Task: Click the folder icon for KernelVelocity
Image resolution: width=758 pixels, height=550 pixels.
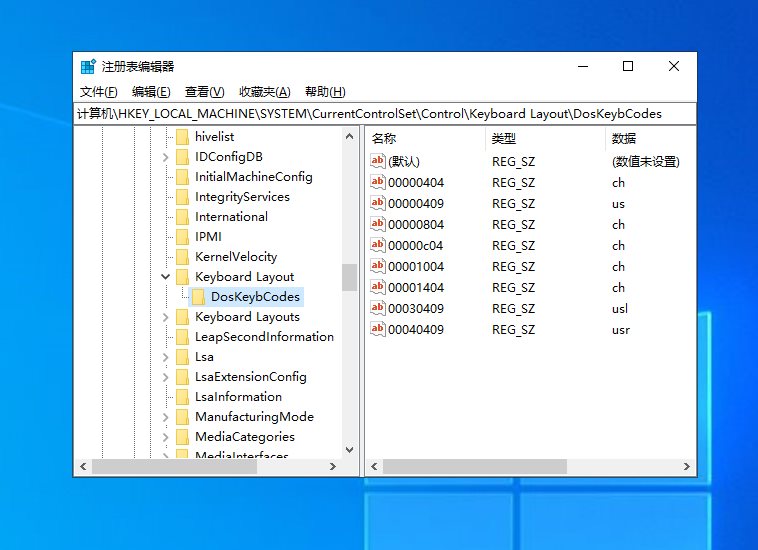Action: pos(182,257)
